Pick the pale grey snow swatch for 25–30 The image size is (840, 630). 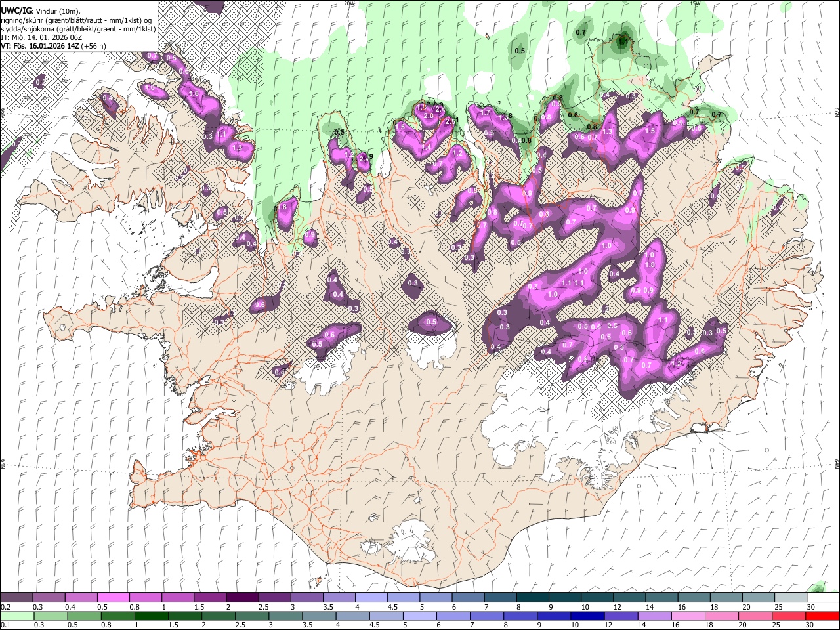pyautogui.click(x=791, y=597)
